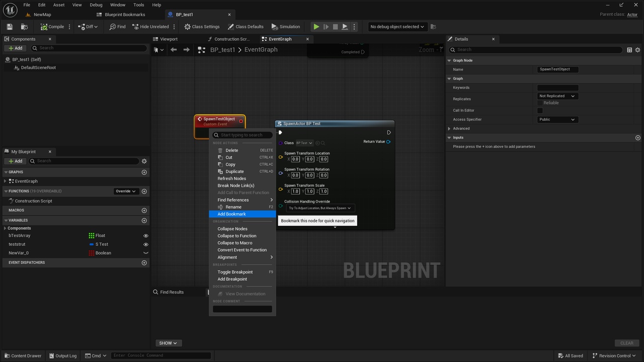Browse to asset in Content Browser icon
644x362 pixels.
tap(24, 27)
